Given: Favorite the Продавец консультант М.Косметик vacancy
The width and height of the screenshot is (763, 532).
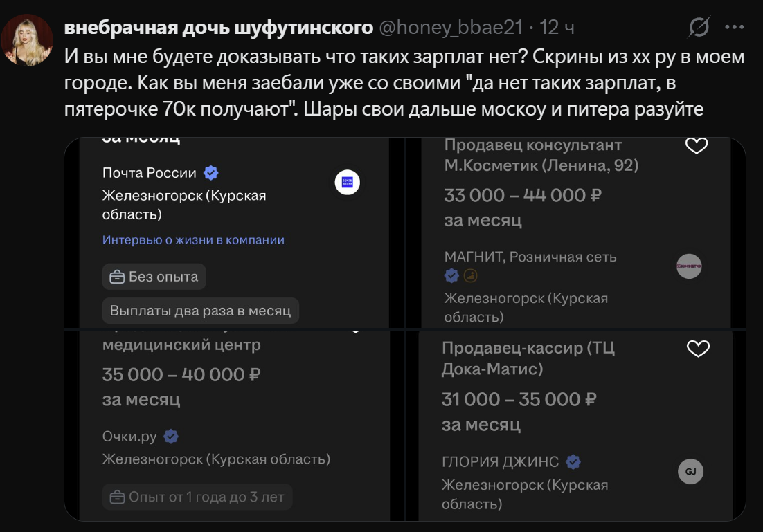Looking at the screenshot, I should tap(696, 145).
